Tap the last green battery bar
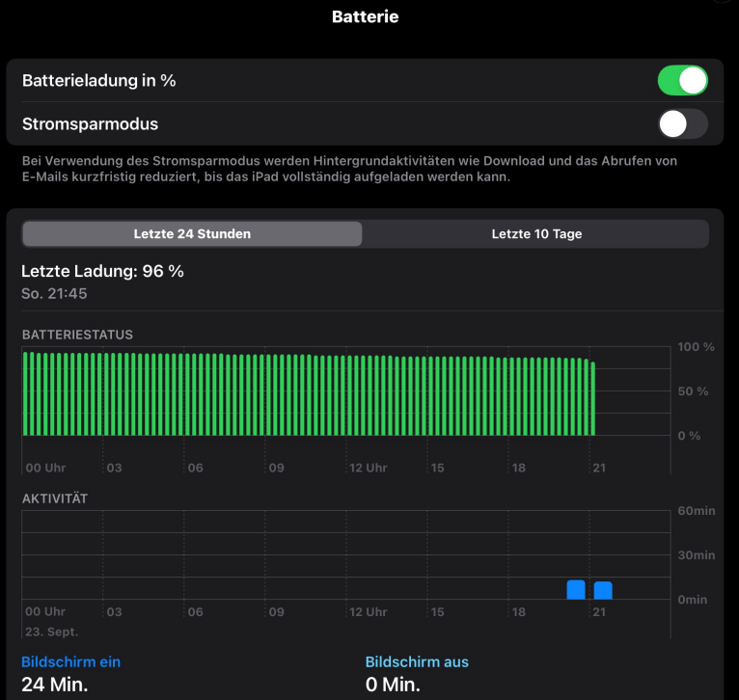The image size is (739, 700). tap(592, 399)
